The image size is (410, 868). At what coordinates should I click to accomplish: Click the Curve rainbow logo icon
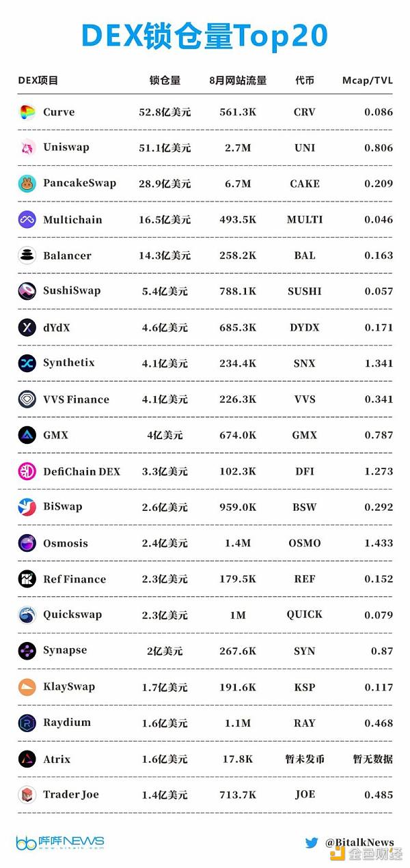[27, 112]
